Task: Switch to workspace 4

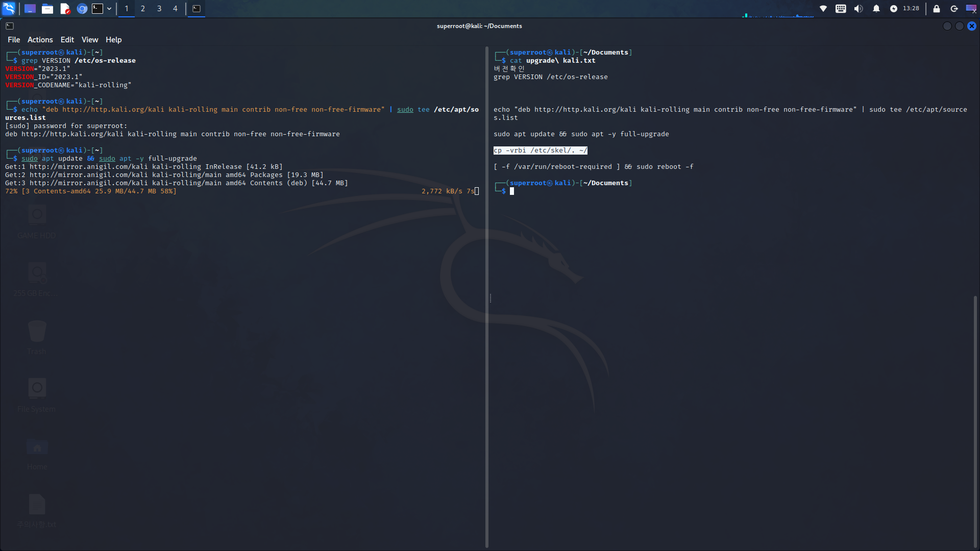Action: tap(175, 9)
